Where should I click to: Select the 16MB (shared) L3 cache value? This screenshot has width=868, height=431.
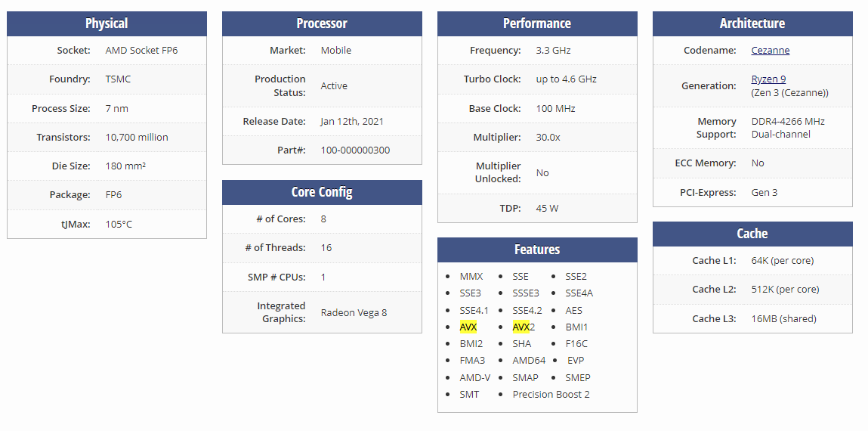[783, 319]
